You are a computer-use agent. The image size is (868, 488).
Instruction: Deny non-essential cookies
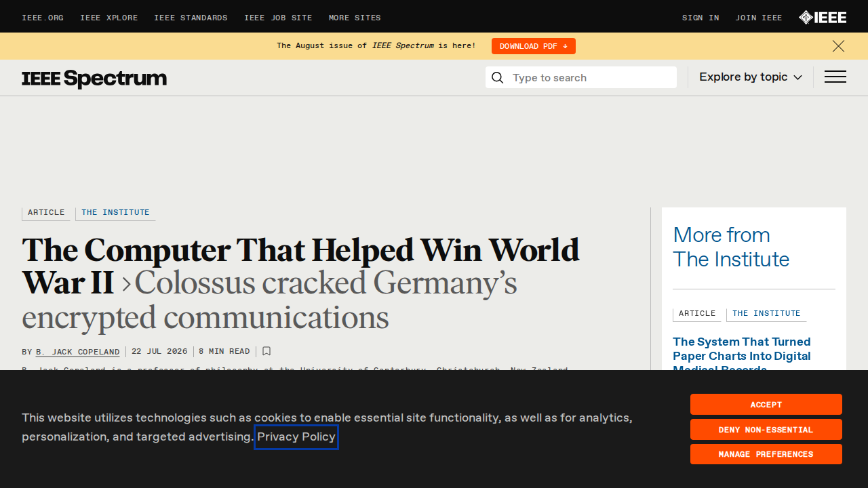tap(766, 430)
